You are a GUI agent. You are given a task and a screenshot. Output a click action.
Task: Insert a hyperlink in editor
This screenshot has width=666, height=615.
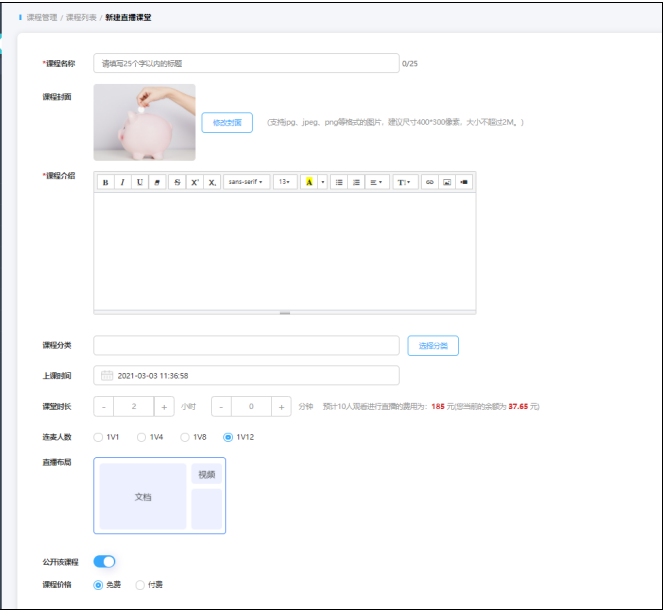point(430,182)
